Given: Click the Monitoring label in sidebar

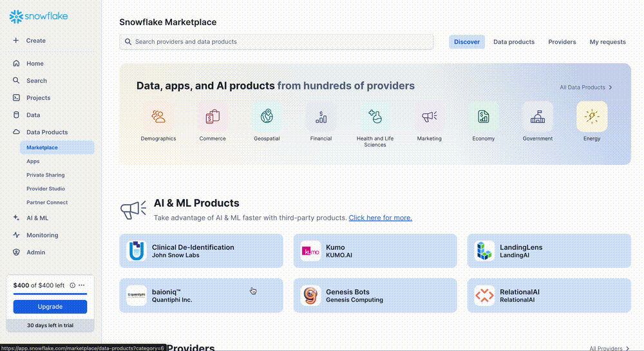Looking at the screenshot, I should click(43, 235).
